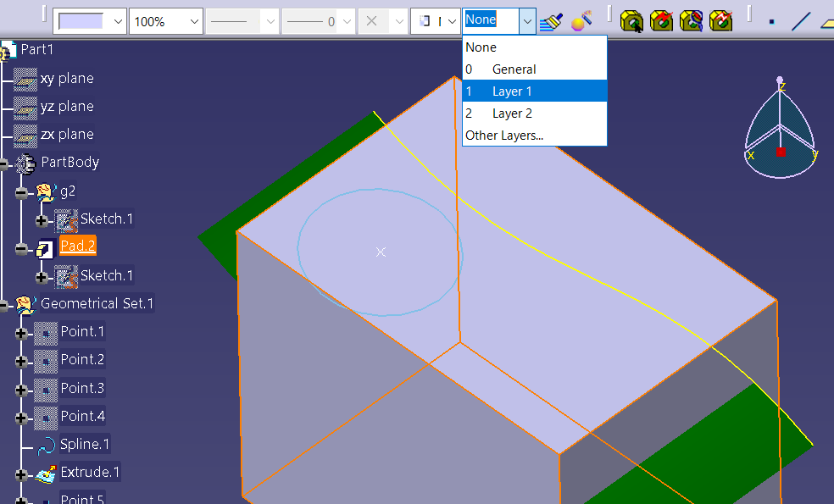The image size is (834, 504).
Task: Click the Painter format brush icon
Action: (x=551, y=21)
